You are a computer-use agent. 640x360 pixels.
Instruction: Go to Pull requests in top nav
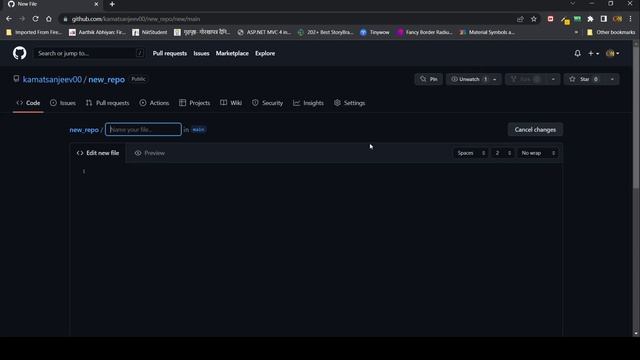coord(169,53)
